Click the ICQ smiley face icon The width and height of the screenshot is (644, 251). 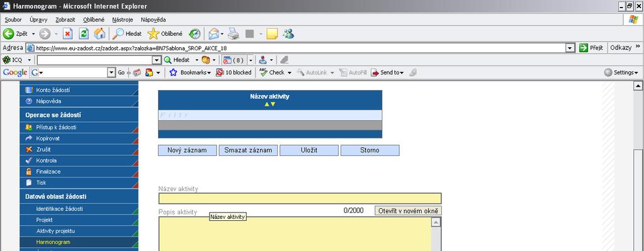click(x=205, y=60)
